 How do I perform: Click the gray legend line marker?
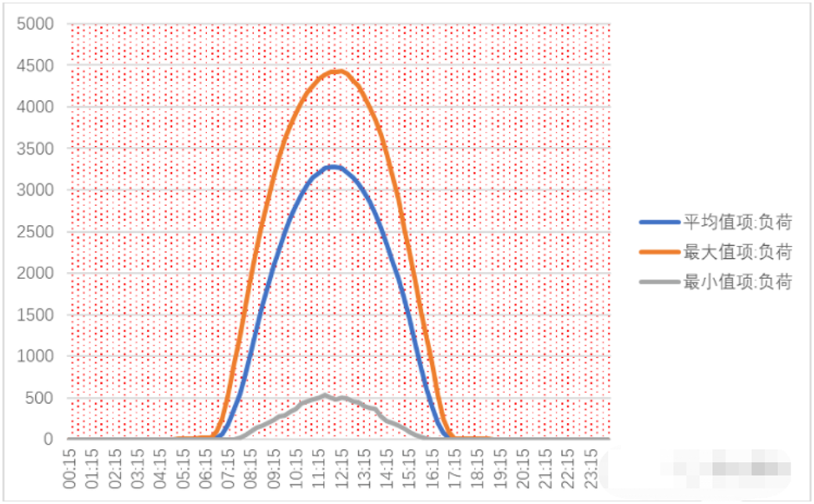point(660,282)
